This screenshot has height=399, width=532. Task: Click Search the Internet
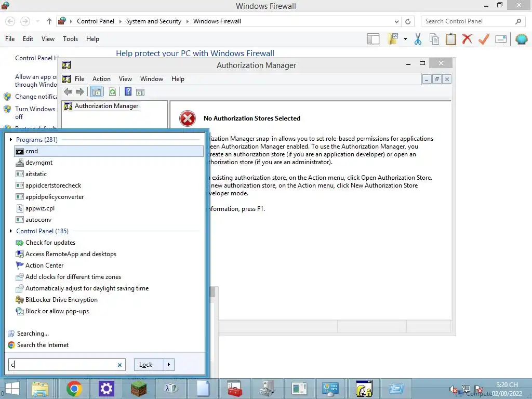coord(43,345)
